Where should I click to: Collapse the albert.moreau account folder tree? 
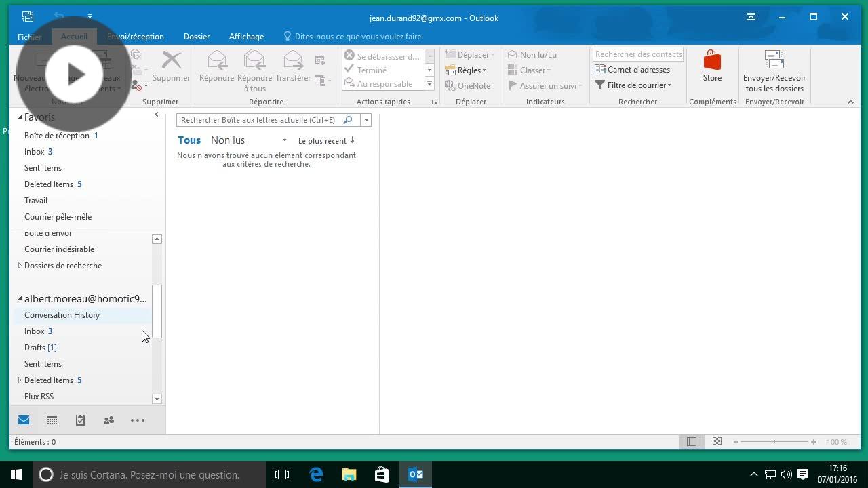(20, 299)
